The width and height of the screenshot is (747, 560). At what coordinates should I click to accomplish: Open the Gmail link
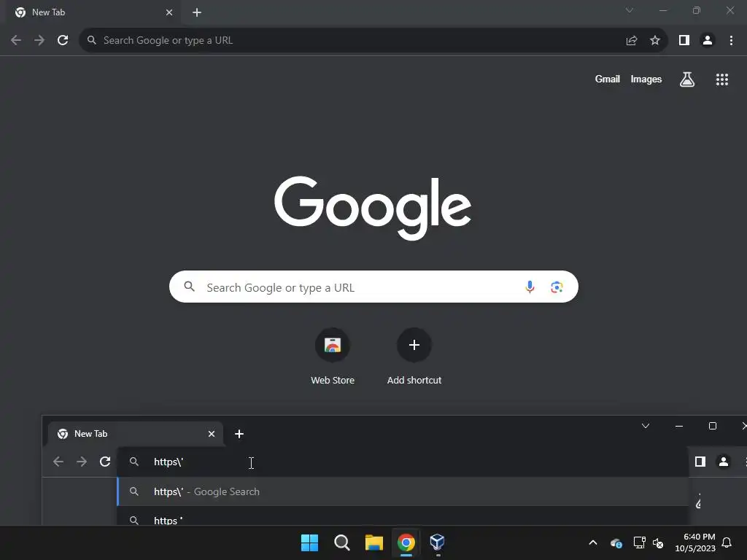pyautogui.click(x=608, y=79)
